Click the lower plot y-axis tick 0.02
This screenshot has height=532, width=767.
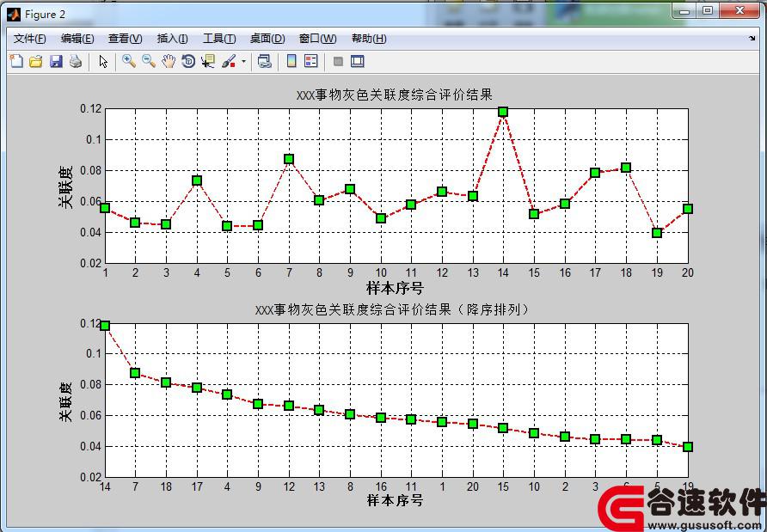[91, 477]
